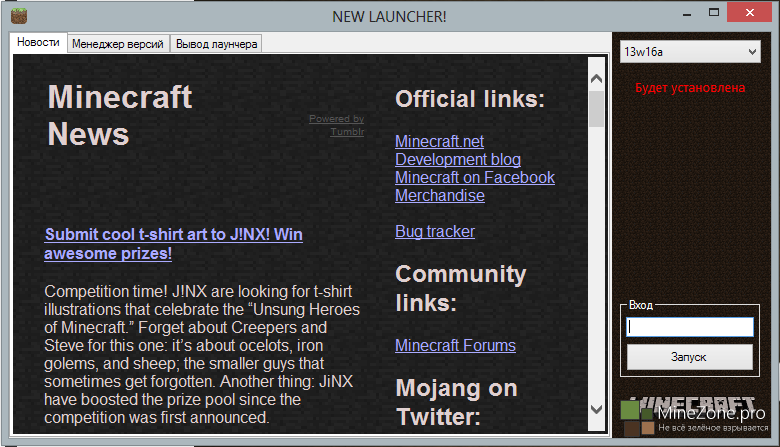Switch to the Новости tab
Screen dimensions: 780x447
[39, 43]
